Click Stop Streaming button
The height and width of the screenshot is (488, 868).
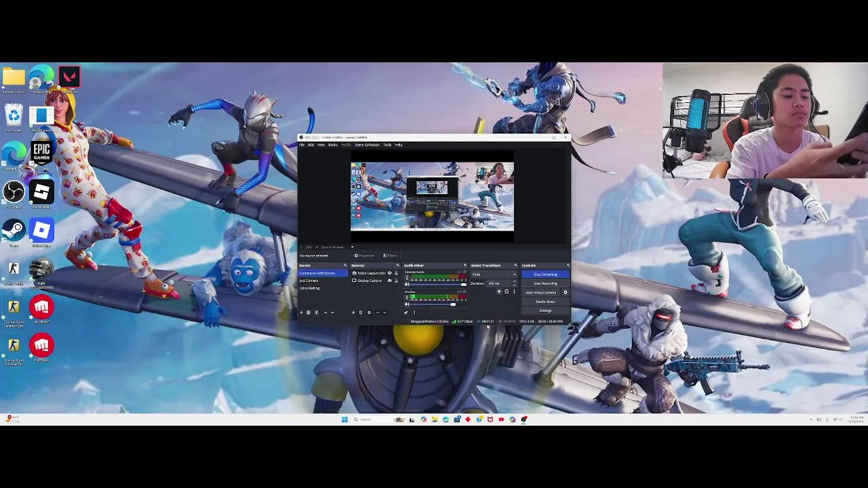pos(545,274)
